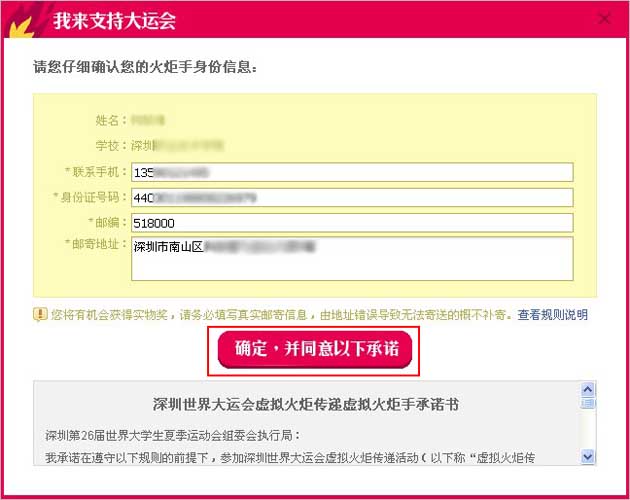Click the blurred 姓名 name value
The image size is (630, 500).
pos(148,121)
